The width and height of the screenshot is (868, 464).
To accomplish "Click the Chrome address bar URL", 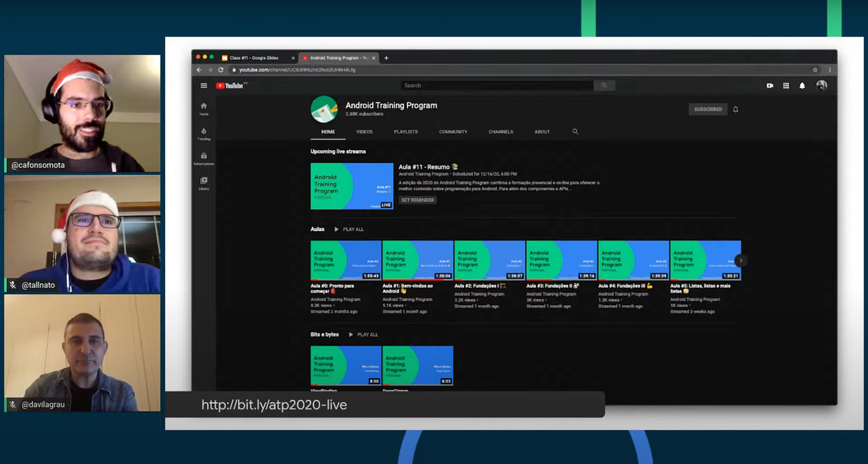I will pos(298,70).
